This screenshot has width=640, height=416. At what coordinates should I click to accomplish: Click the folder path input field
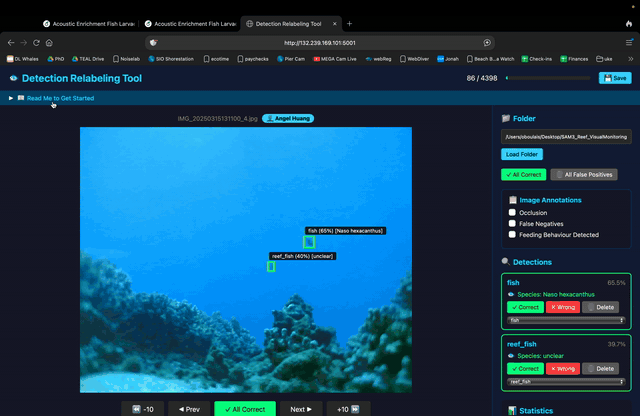click(566, 137)
